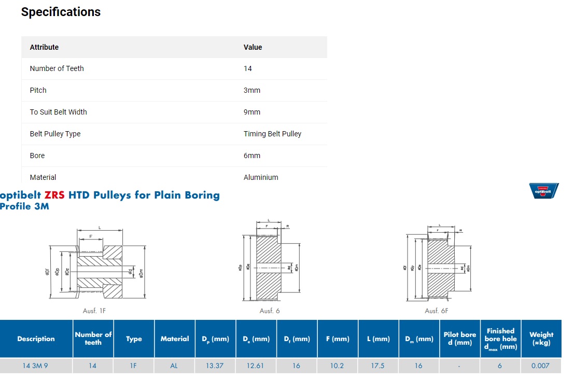The image size is (588, 380).
Task: Click the Aluminium material value
Action: point(261,177)
